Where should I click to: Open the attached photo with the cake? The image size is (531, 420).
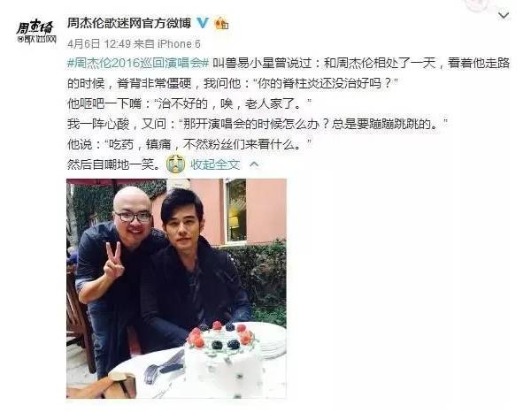click(x=176, y=288)
